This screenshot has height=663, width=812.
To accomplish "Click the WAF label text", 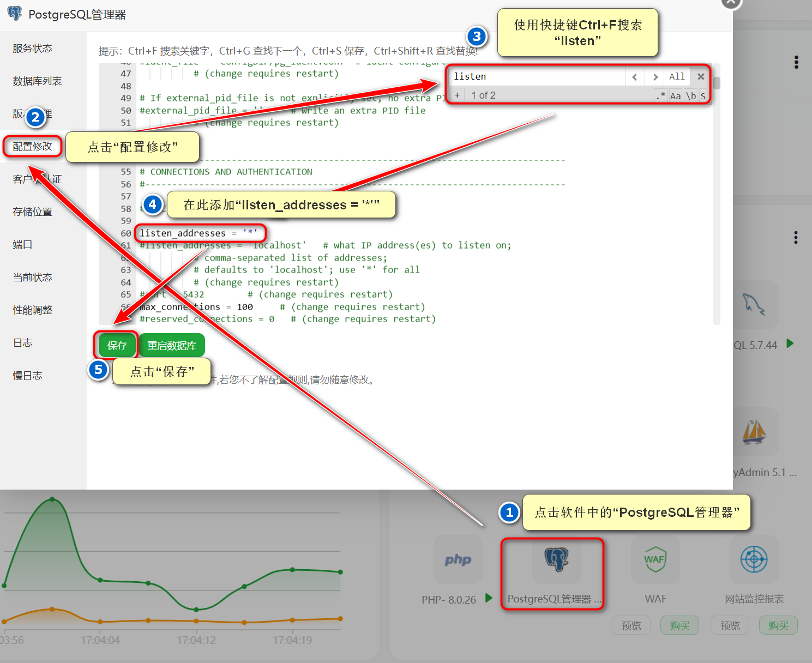I will tap(655, 599).
